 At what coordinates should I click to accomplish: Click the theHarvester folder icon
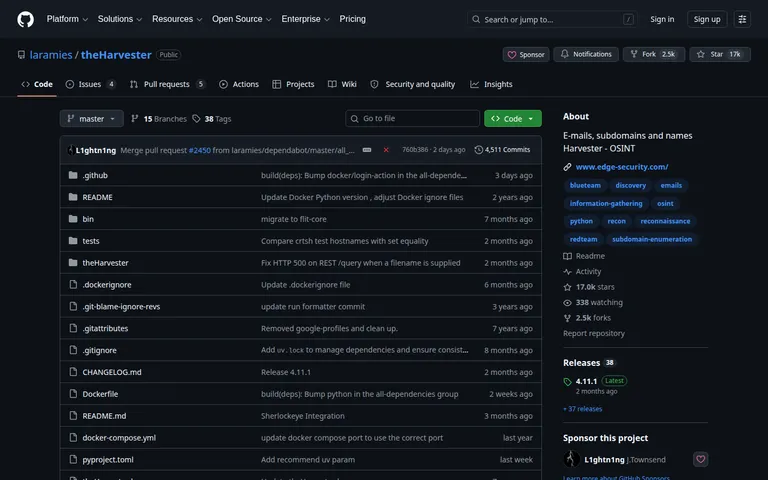73,263
